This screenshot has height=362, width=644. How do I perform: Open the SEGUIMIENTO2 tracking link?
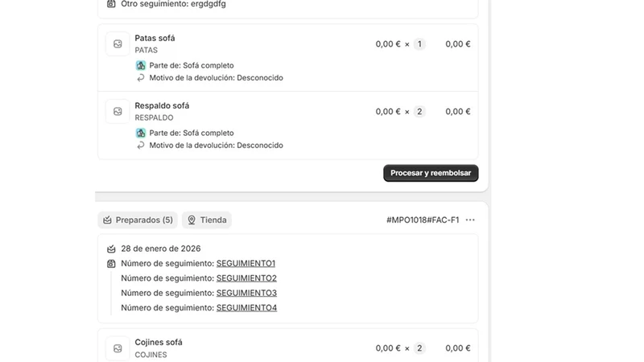tap(246, 278)
